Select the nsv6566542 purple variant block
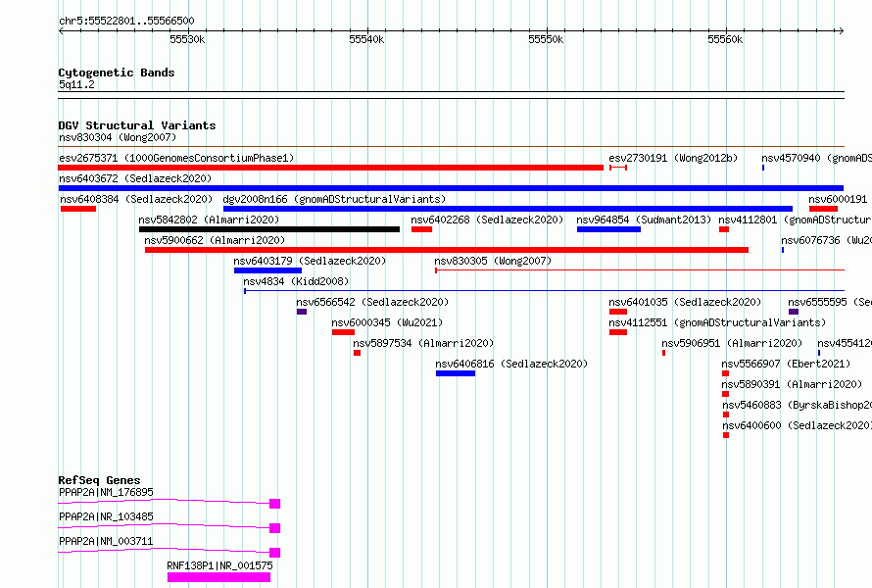Image resolution: width=872 pixels, height=588 pixels. point(302,312)
